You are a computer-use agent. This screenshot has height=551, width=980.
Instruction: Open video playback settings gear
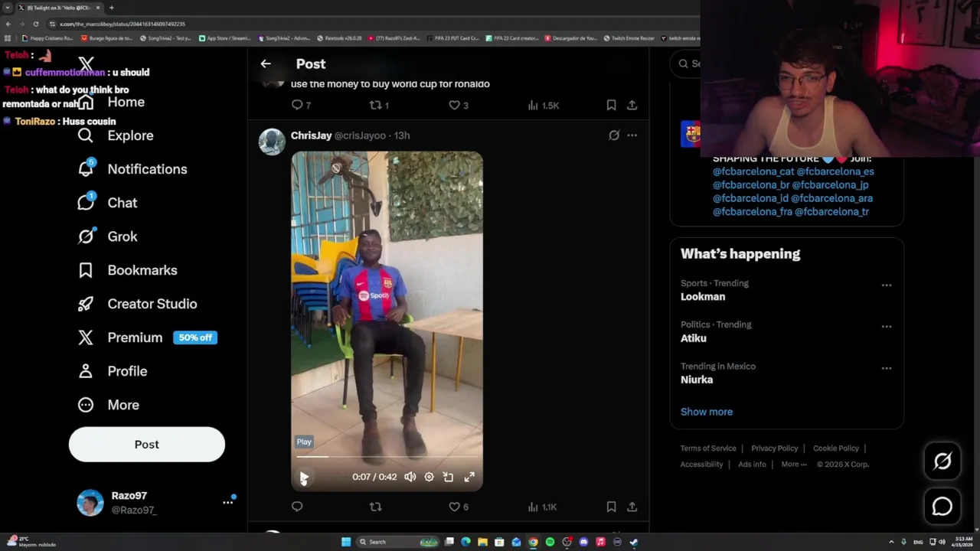(429, 477)
